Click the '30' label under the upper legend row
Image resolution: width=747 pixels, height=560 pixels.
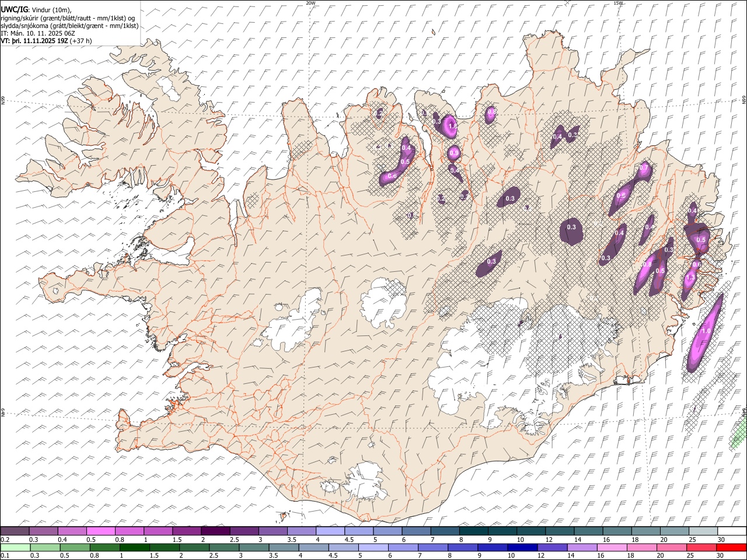[x=721, y=540]
